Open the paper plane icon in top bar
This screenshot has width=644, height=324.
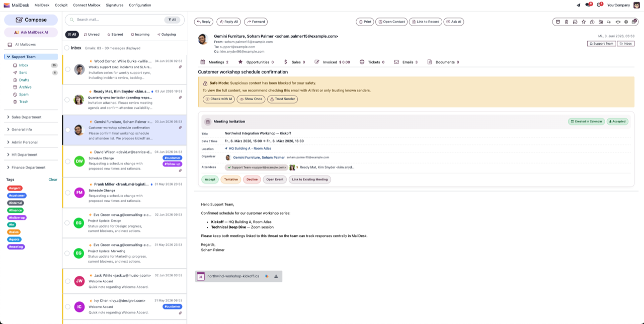coord(578,5)
